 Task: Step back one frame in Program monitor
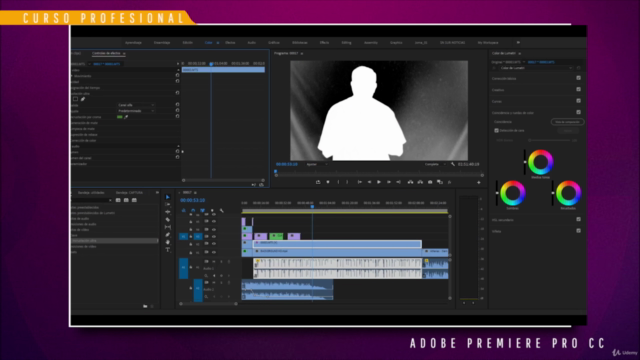coord(369,182)
